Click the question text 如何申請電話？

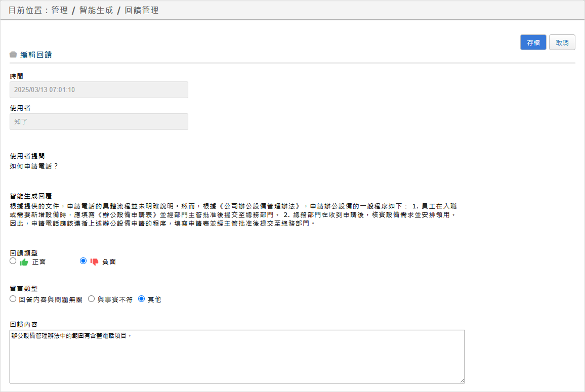pos(34,166)
